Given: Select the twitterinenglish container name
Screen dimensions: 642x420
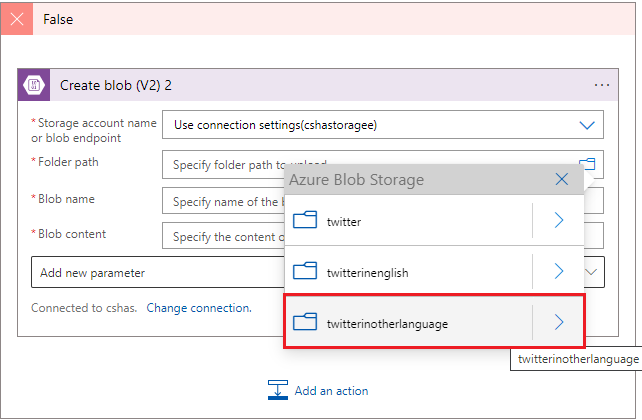Looking at the screenshot, I should pyautogui.click(x=367, y=273).
